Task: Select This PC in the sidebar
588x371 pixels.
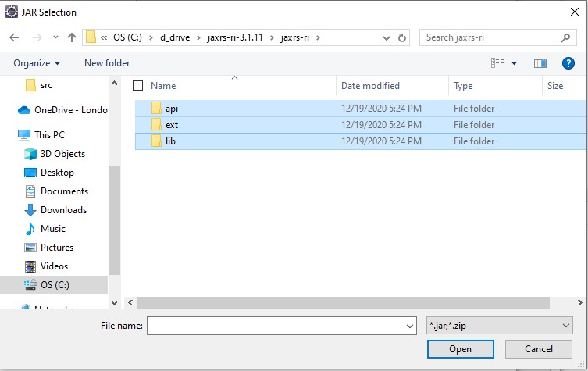Action: (41, 134)
